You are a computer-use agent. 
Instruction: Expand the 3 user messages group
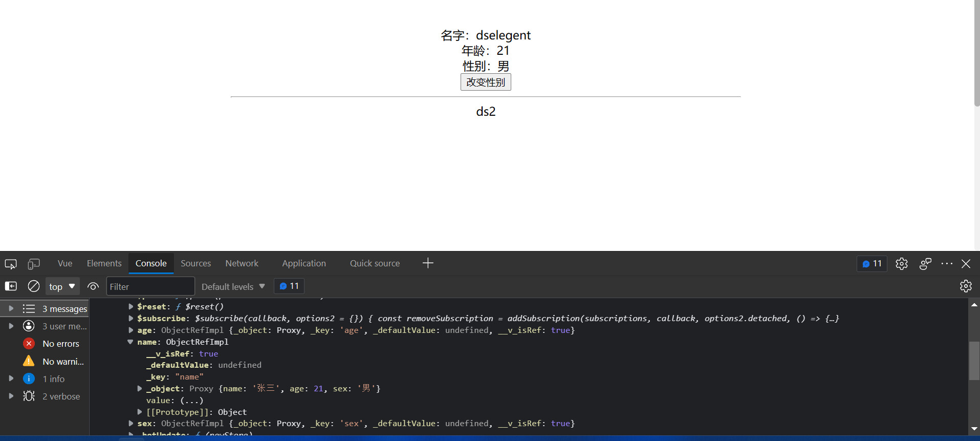[x=11, y=326]
